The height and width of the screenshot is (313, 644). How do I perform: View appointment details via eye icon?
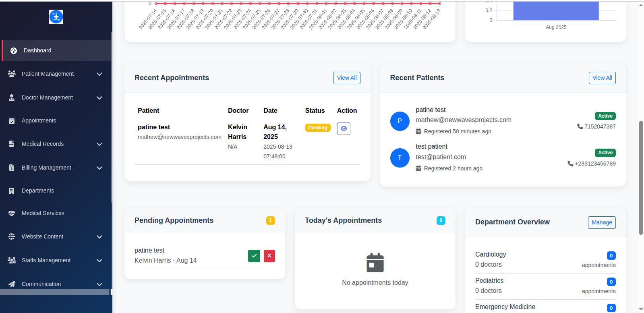click(344, 129)
